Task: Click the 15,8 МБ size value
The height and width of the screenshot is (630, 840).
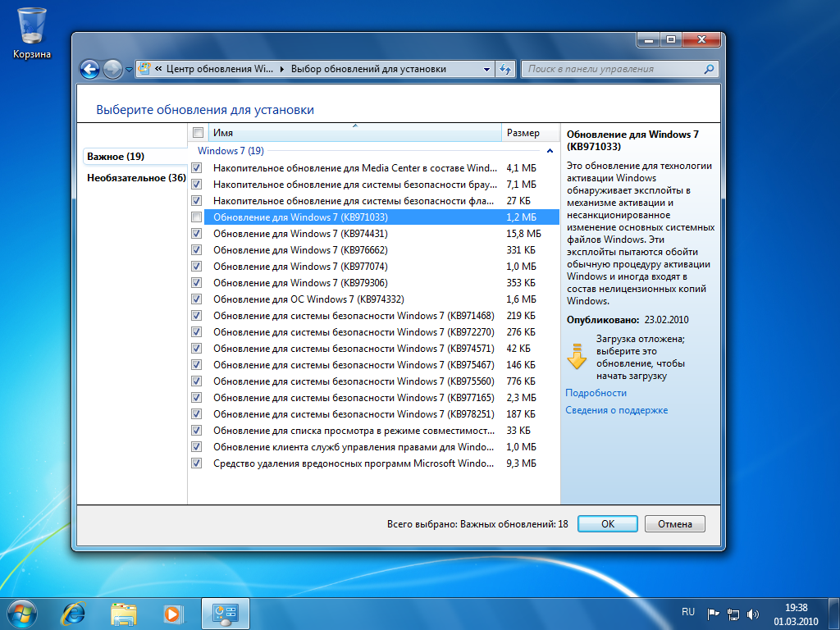Action: (x=523, y=234)
